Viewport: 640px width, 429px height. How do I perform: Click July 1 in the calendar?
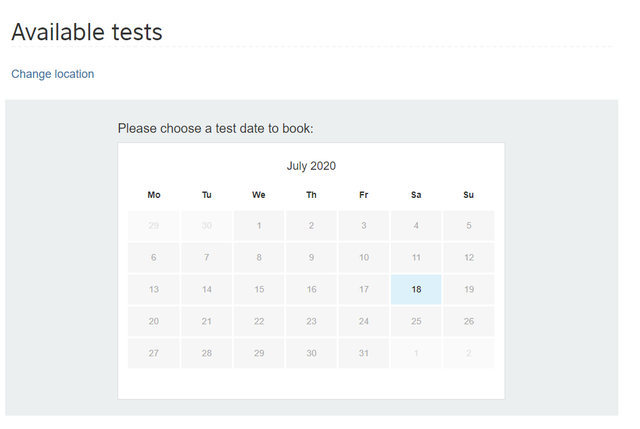click(259, 225)
